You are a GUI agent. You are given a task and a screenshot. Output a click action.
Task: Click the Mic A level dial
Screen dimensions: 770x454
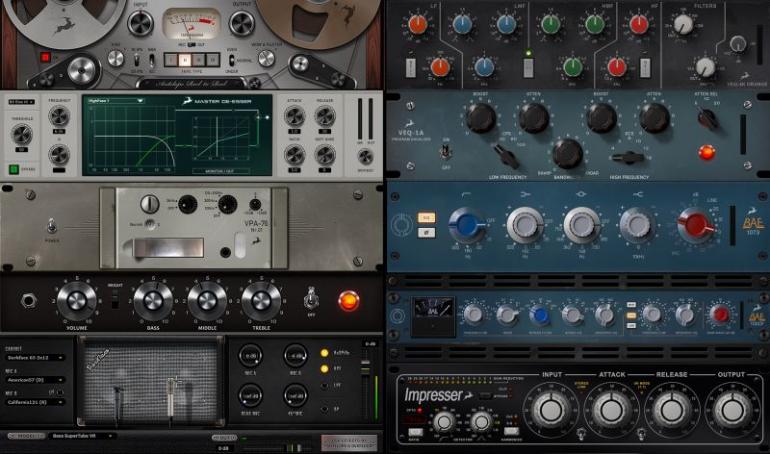(250, 355)
